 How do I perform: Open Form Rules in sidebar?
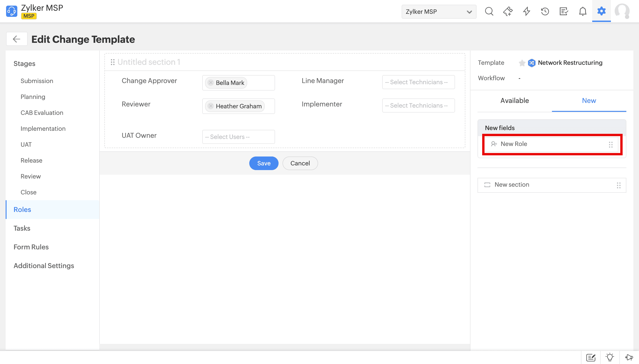click(x=31, y=247)
